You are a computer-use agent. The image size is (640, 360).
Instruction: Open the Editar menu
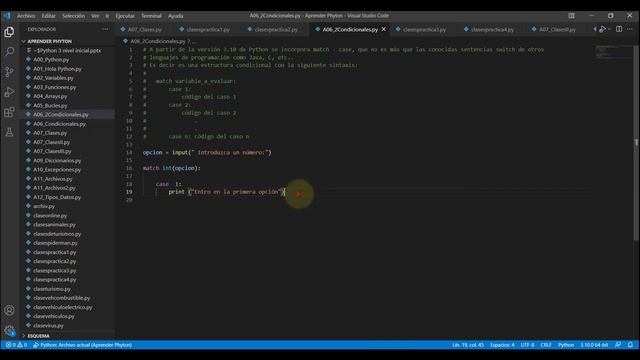pyautogui.click(x=48, y=16)
